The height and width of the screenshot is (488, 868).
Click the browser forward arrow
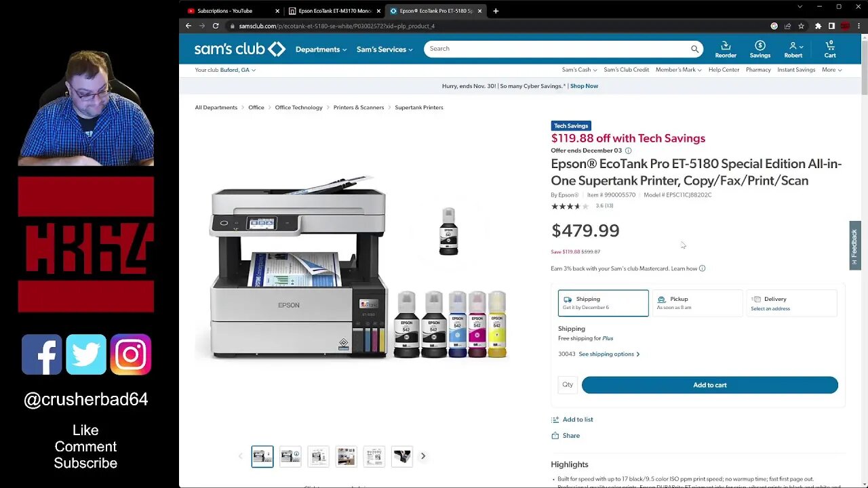201,26
